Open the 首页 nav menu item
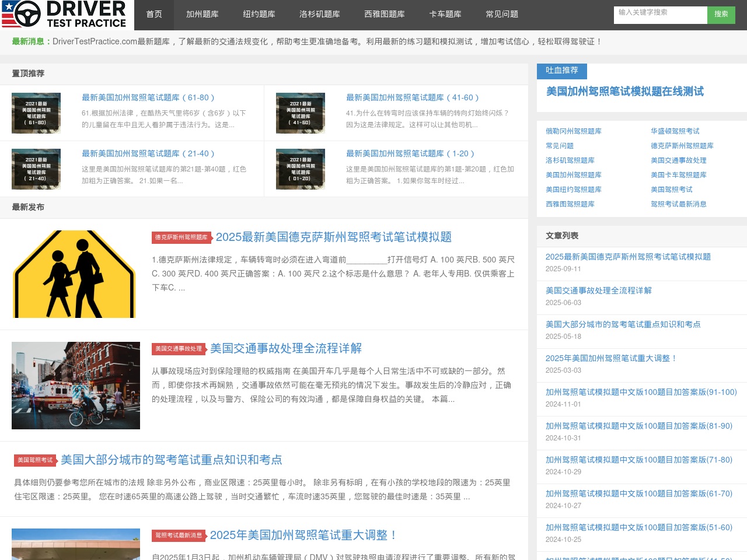The image size is (747, 560). coord(154,15)
